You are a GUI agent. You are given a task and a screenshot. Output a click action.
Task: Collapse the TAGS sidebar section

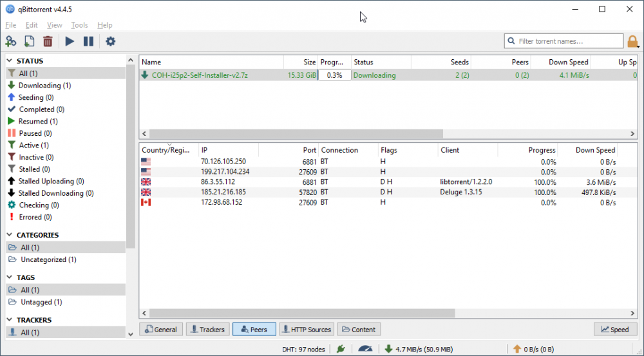click(10, 277)
